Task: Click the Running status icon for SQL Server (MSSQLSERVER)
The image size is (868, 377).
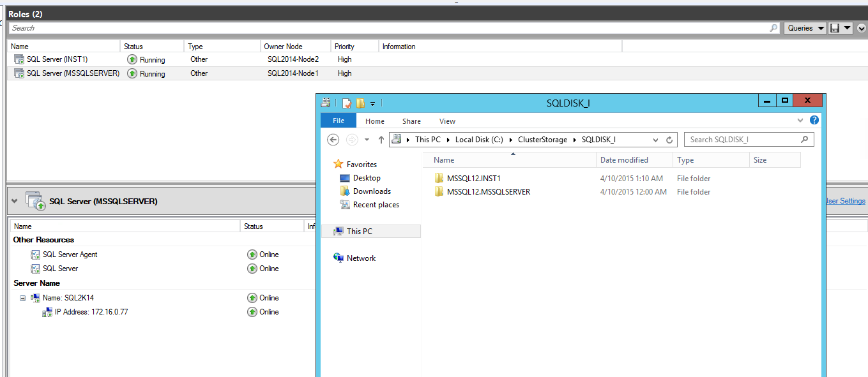Action: (132, 73)
